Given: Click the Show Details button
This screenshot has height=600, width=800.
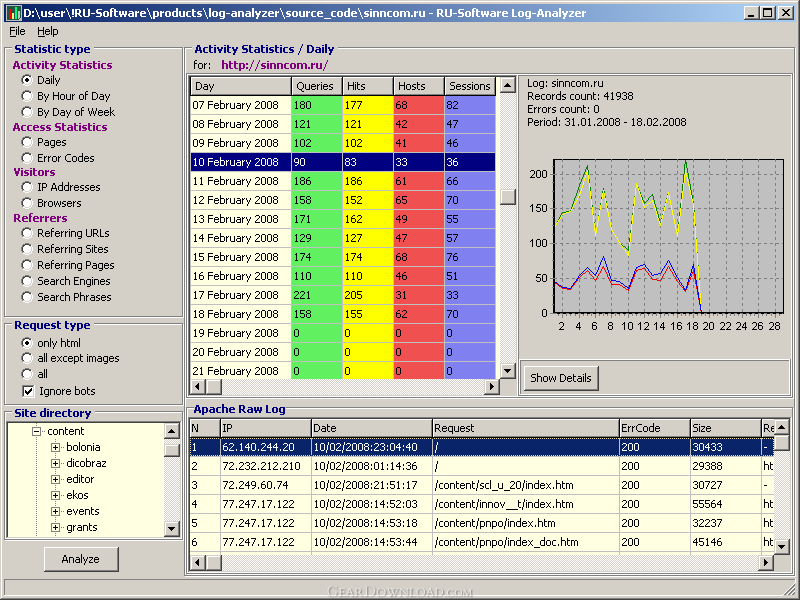Looking at the screenshot, I should pyautogui.click(x=561, y=378).
